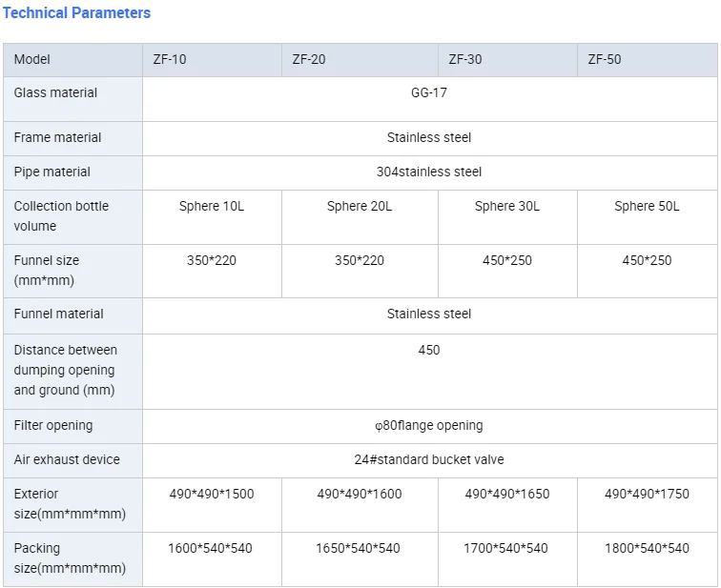Click the Air exhaust device label
The height and width of the screenshot is (588, 721).
coord(67,459)
